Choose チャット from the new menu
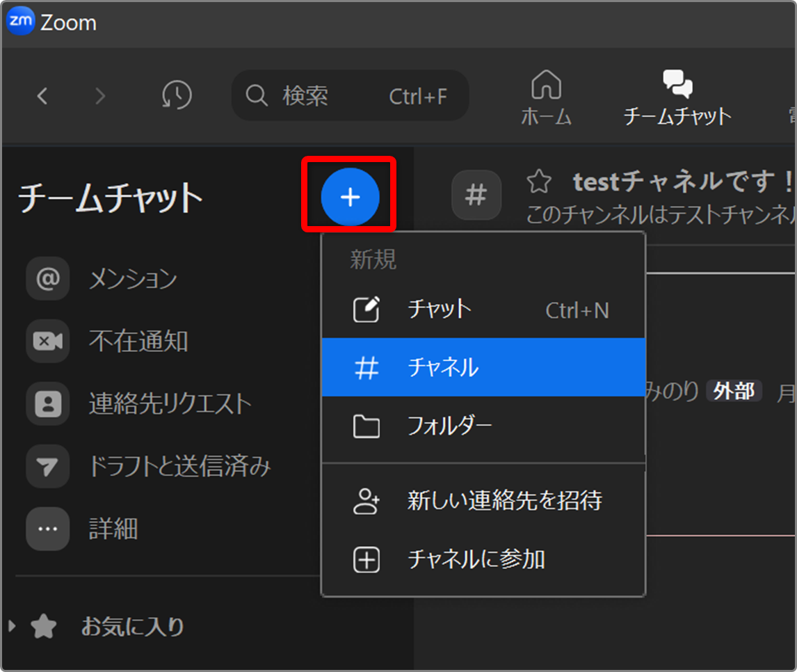 pyautogui.click(x=483, y=310)
